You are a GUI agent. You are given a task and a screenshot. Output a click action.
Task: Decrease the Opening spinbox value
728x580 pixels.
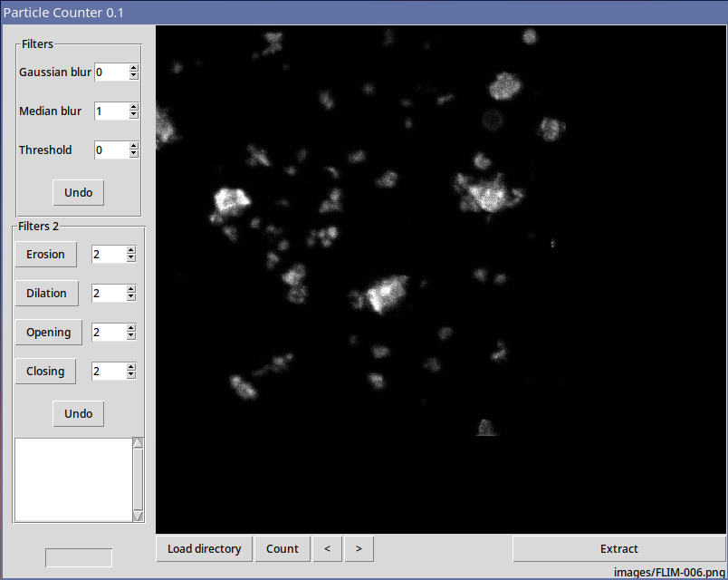131,336
